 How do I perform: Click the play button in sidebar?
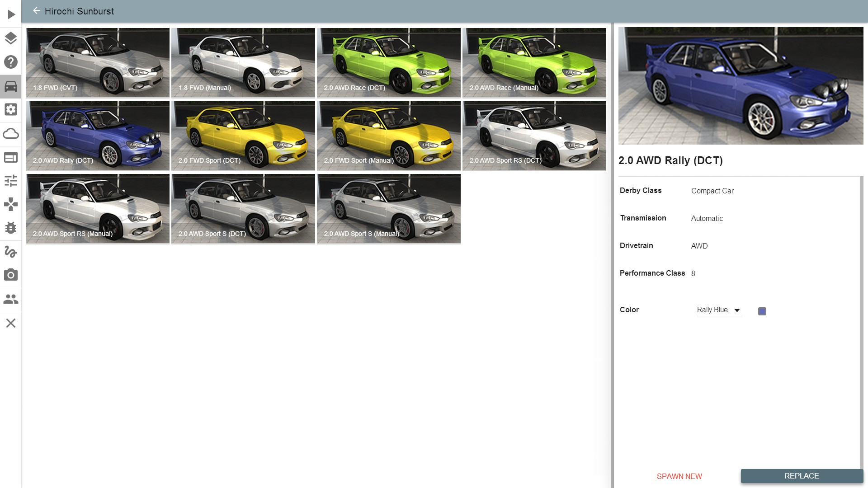(x=11, y=14)
